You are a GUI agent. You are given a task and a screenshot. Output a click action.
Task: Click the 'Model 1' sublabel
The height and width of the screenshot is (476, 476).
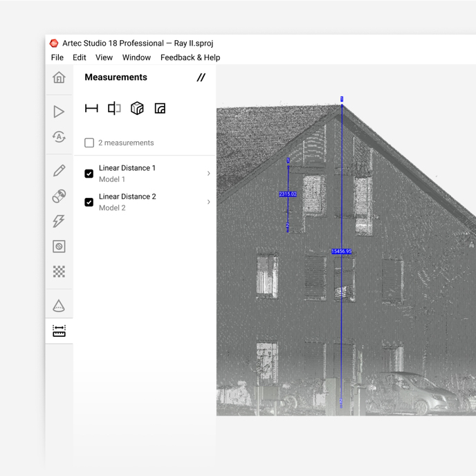point(112,179)
